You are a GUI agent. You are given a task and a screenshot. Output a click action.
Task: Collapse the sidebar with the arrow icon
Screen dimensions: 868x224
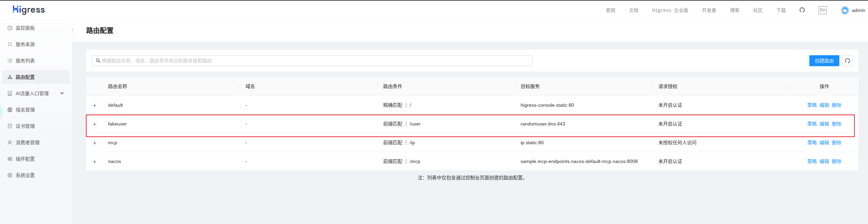tap(72, 30)
